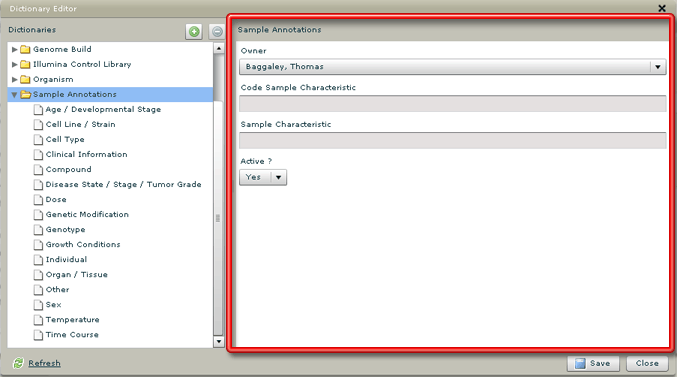The height and width of the screenshot is (377, 677).
Task: Close the Dictionary Editor with X
Action: (662, 8)
